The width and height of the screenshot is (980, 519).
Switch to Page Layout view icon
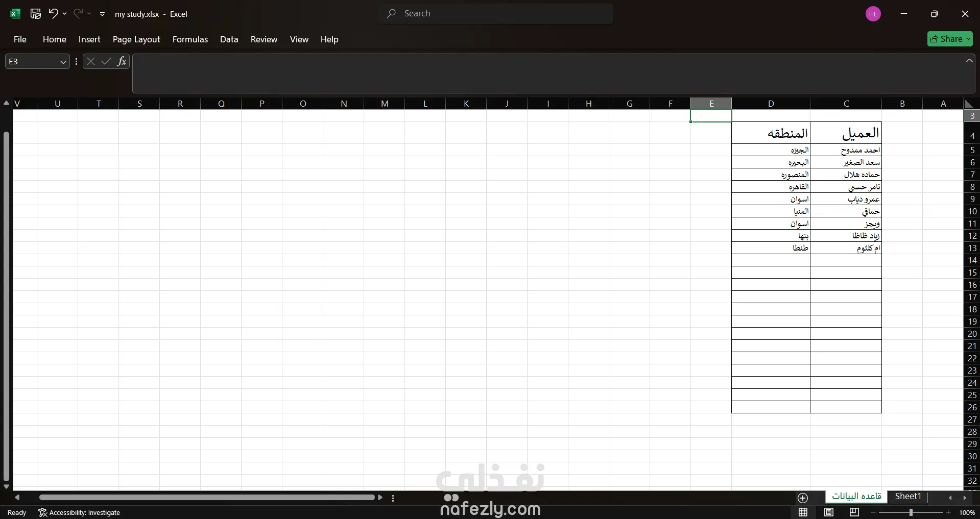829,512
